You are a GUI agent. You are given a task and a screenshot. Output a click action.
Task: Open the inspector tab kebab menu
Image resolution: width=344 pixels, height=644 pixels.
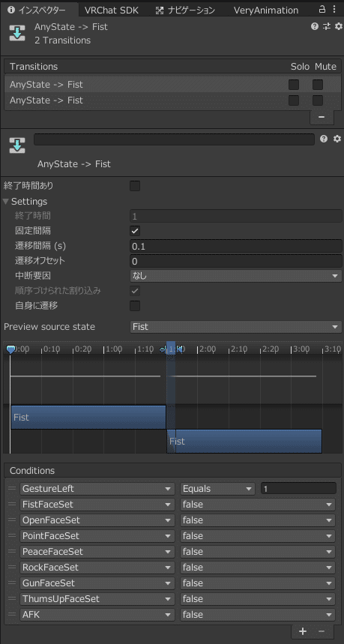click(x=334, y=9)
